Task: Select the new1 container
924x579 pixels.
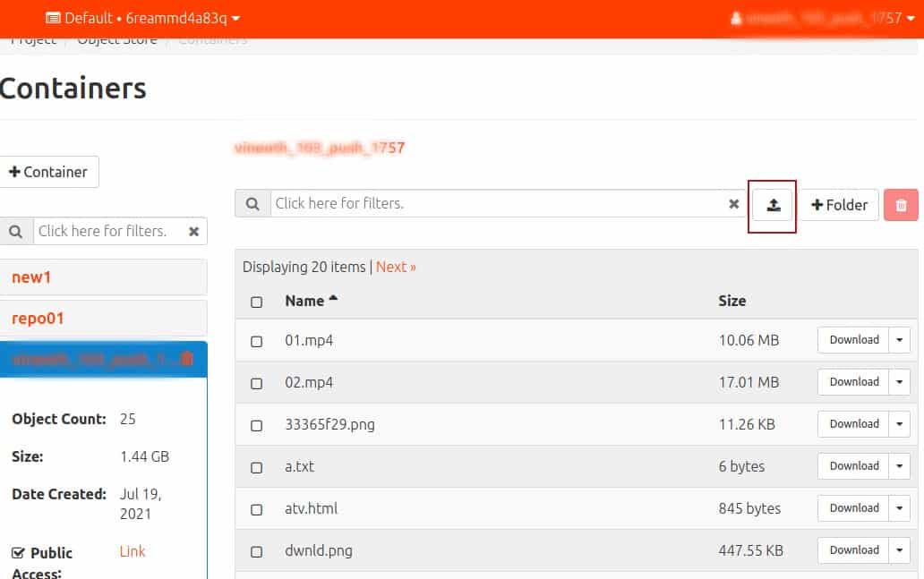Action: tap(31, 277)
